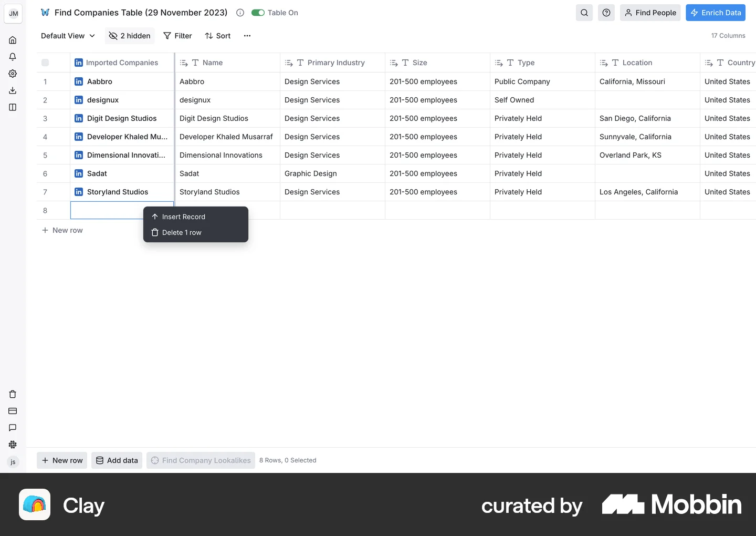Click the search magnifier button
Image resolution: width=756 pixels, height=536 pixels.
coord(584,13)
